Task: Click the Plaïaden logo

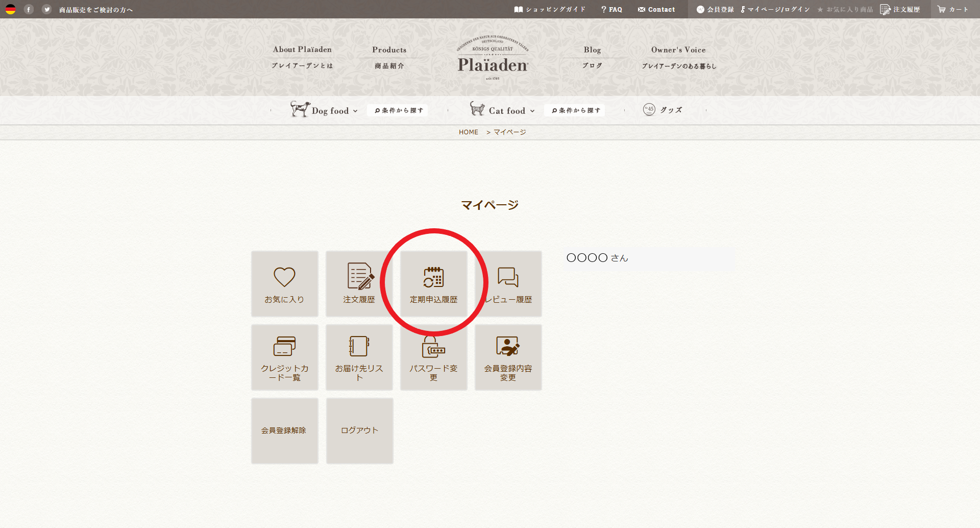Action: point(493,58)
